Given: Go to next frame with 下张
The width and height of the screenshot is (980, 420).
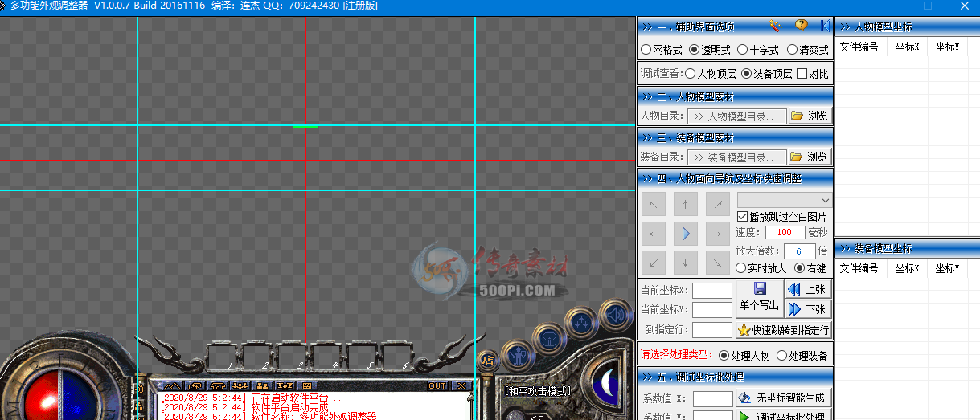Looking at the screenshot, I should [x=808, y=309].
